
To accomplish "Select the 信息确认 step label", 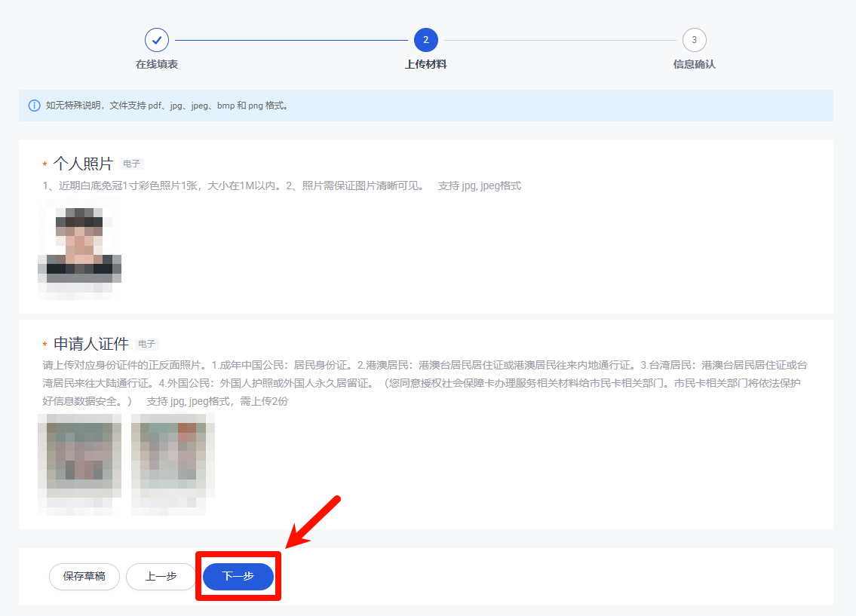I will pos(695,64).
